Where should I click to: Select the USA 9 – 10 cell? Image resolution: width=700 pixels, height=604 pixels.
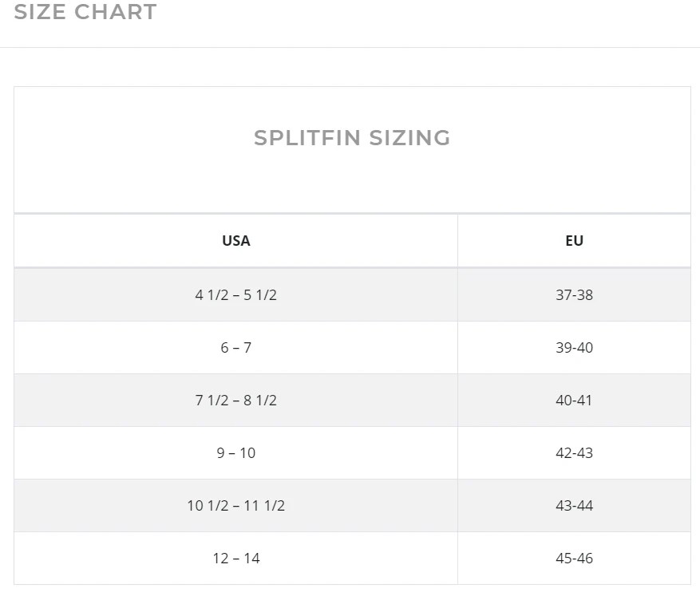pyautogui.click(x=235, y=452)
